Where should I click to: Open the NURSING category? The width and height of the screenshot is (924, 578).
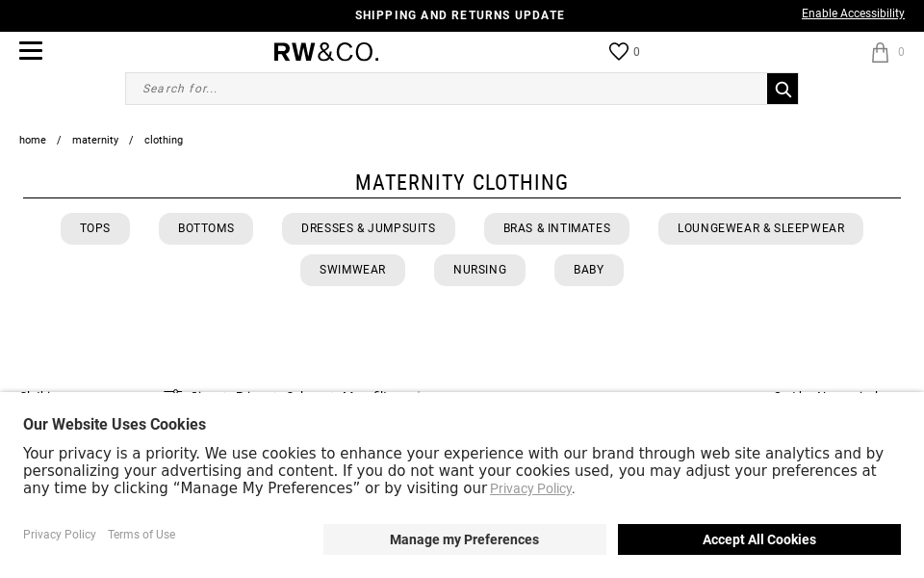pos(479,270)
